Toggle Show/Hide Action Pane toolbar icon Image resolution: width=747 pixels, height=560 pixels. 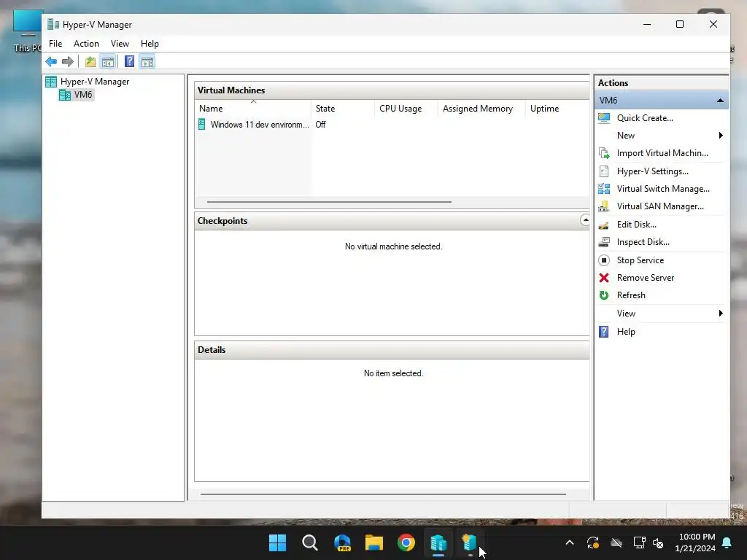(x=147, y=61)
